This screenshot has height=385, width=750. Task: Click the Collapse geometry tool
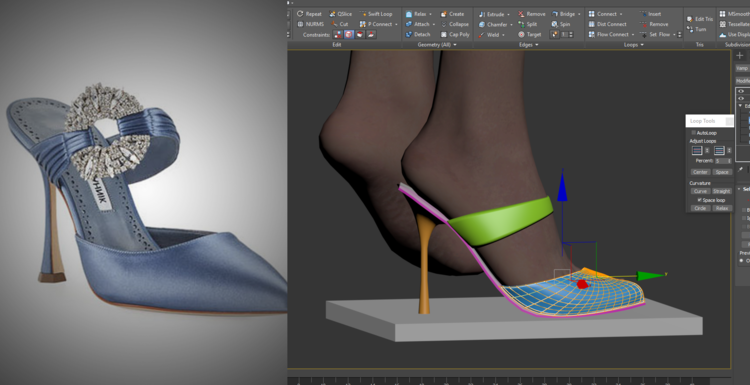[454, 24]
